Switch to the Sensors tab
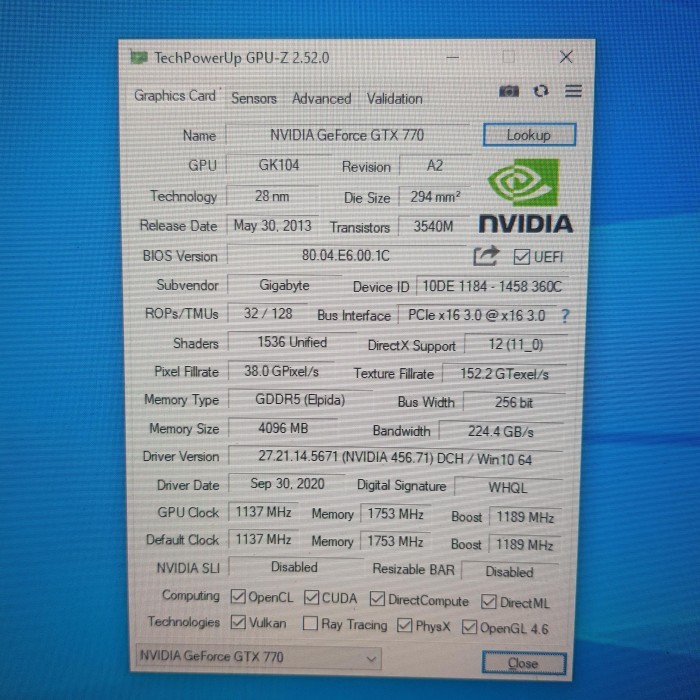This screenshot has height=700, width=700. coord(254,98)
